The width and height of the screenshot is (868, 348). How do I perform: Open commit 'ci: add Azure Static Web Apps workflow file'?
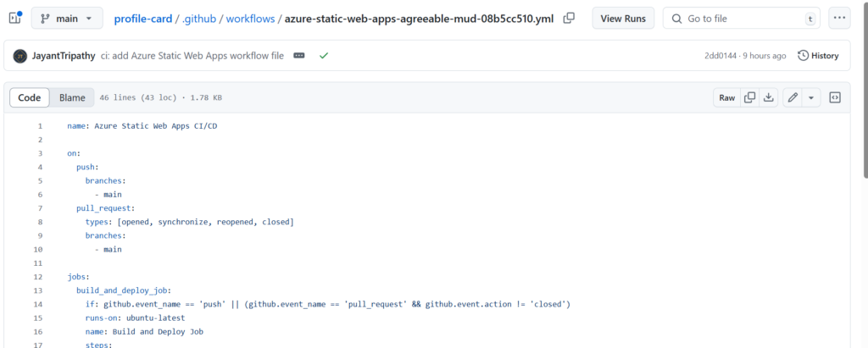pos(192,56)
